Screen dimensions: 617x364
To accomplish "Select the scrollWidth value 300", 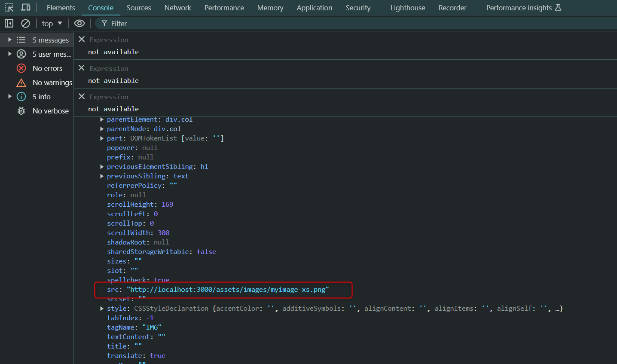I will [163, 233].
